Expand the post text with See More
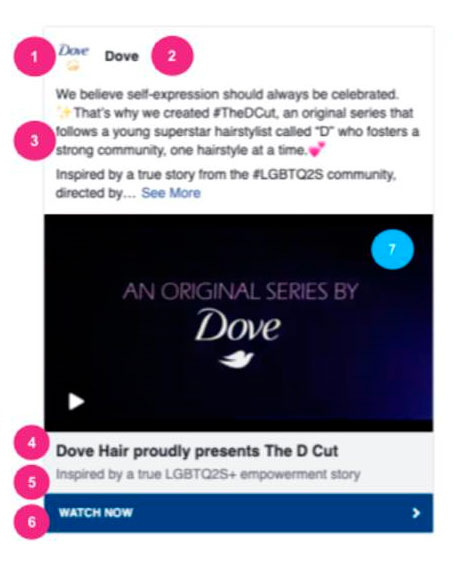Screen dimensions: 461x565 click(x=171, y=193)
